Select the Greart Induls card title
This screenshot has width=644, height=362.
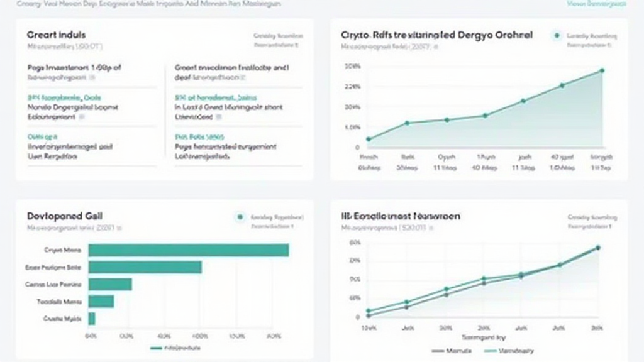tap(57, 35)
